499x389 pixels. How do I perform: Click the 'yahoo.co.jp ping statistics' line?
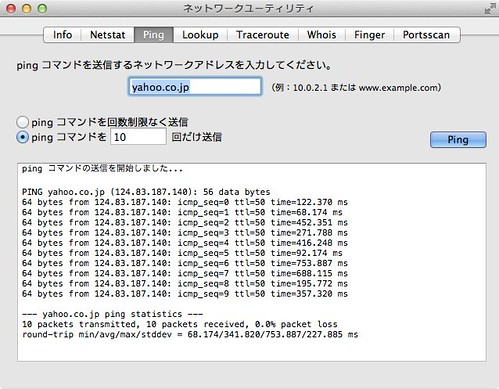112,314
